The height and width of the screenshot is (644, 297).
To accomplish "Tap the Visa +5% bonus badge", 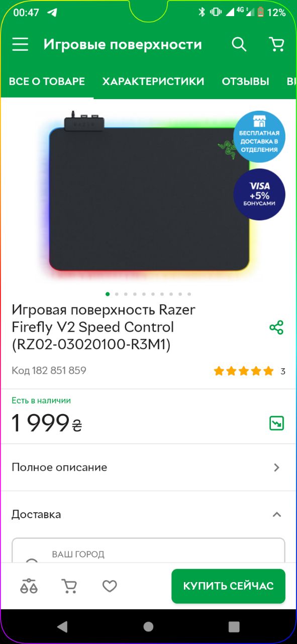I will (259, 195).
